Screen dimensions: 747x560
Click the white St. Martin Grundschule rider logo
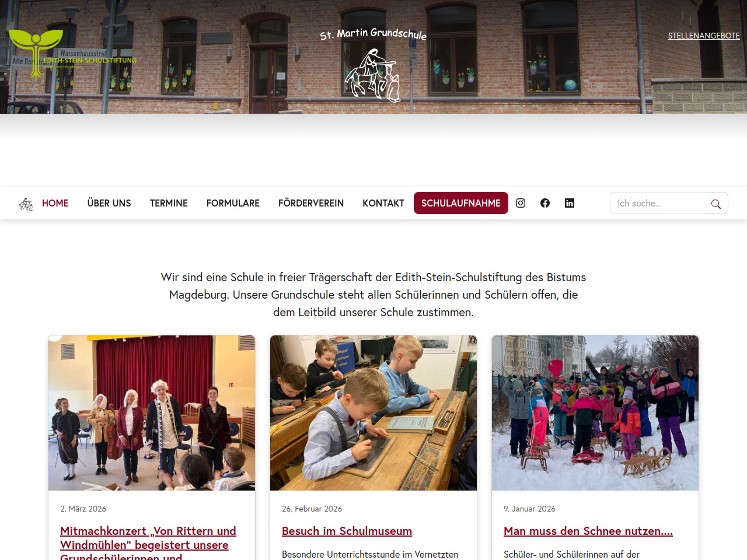pos(373,65)
